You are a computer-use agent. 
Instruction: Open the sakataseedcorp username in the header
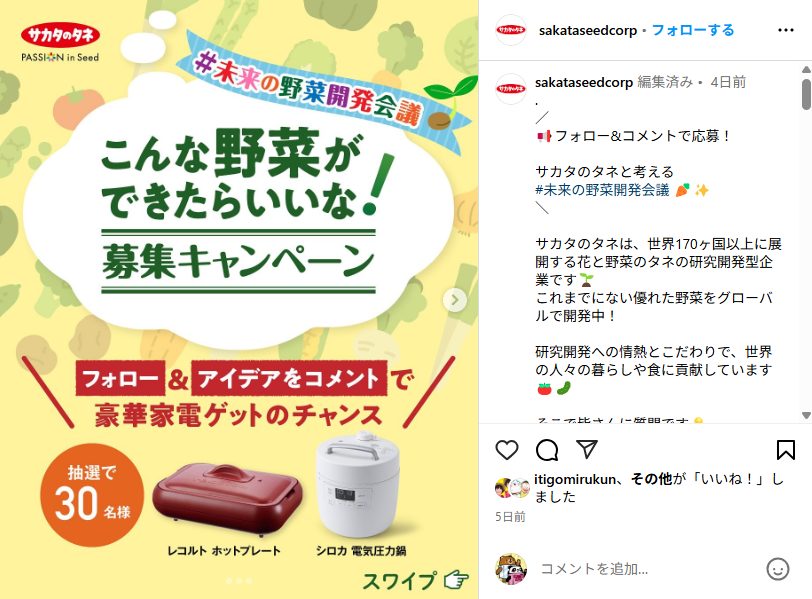(588, 31)
